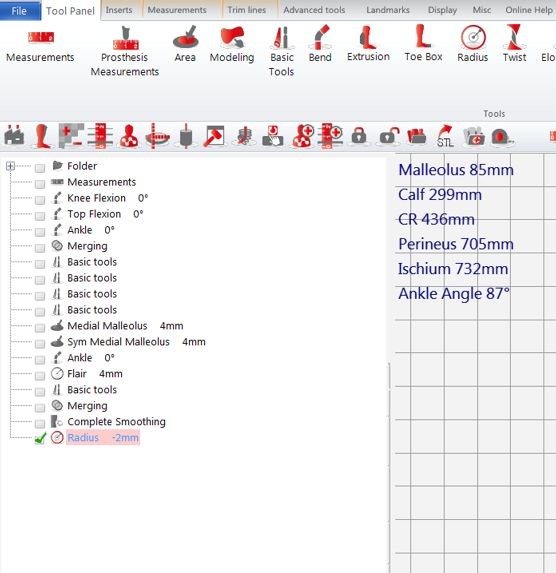Select the Flair 4mm tree item
The image size is (556, 573).
pyautogui.click(x=95, y=374)
